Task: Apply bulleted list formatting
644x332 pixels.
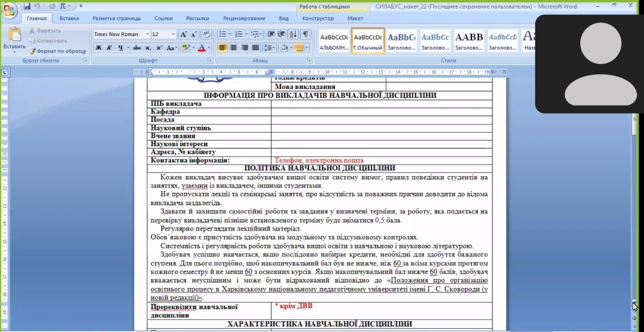Action: (x=222, y=34)
